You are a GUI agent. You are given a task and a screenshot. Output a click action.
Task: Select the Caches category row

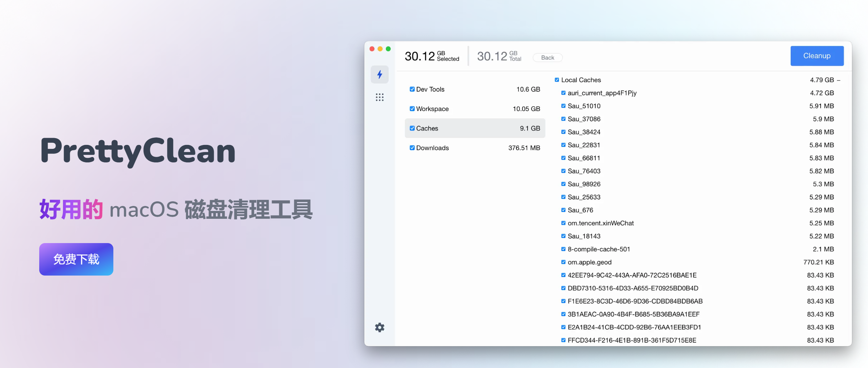(x=475, y=128)
